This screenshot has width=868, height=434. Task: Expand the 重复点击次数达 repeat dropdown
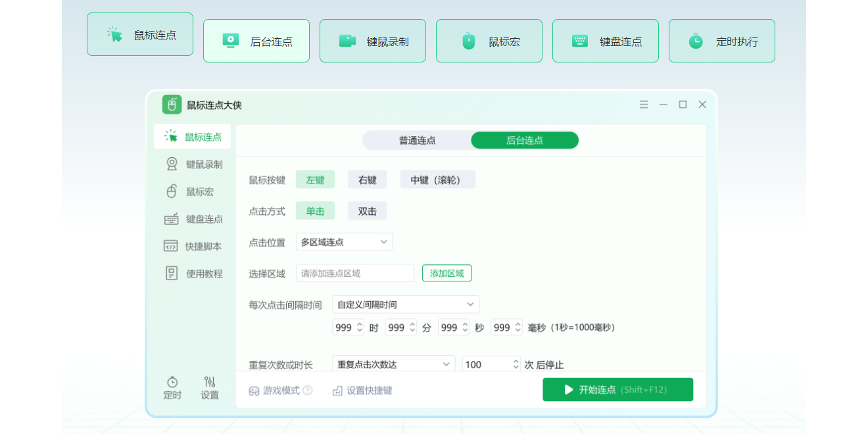(393, 364)
